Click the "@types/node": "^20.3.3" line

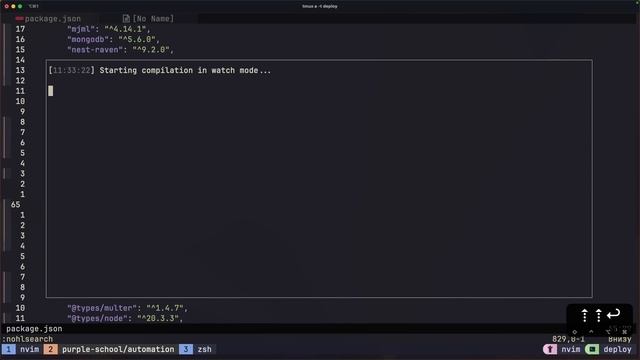125,318
